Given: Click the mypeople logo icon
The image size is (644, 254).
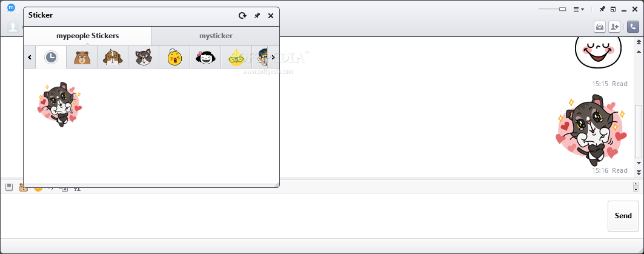Looking at the screenshot, I should (12, 7).
